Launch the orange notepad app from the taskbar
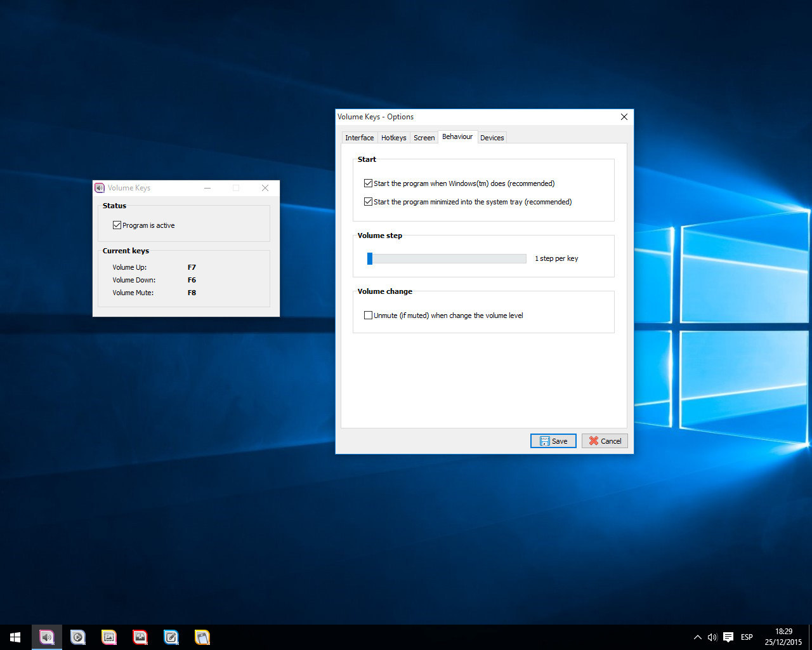Image resolution: width=812 pixels, height=650 pixels. coord(202,637)
